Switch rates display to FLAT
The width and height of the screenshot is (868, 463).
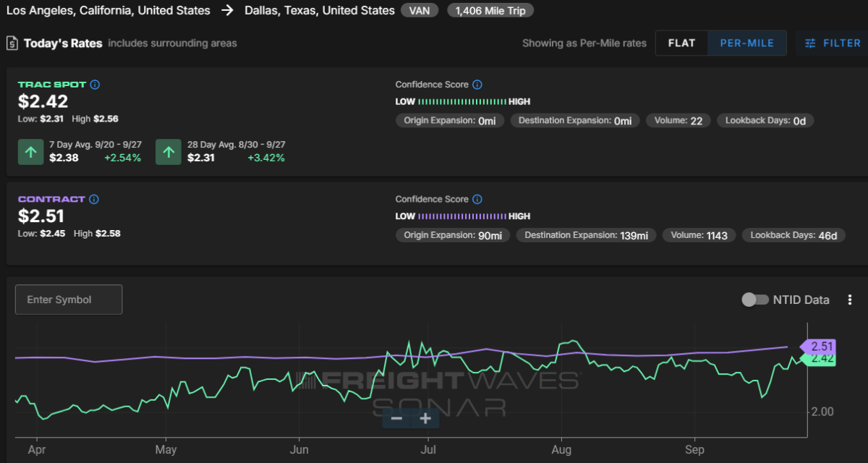pyautogui.click(x=681, y=43)
